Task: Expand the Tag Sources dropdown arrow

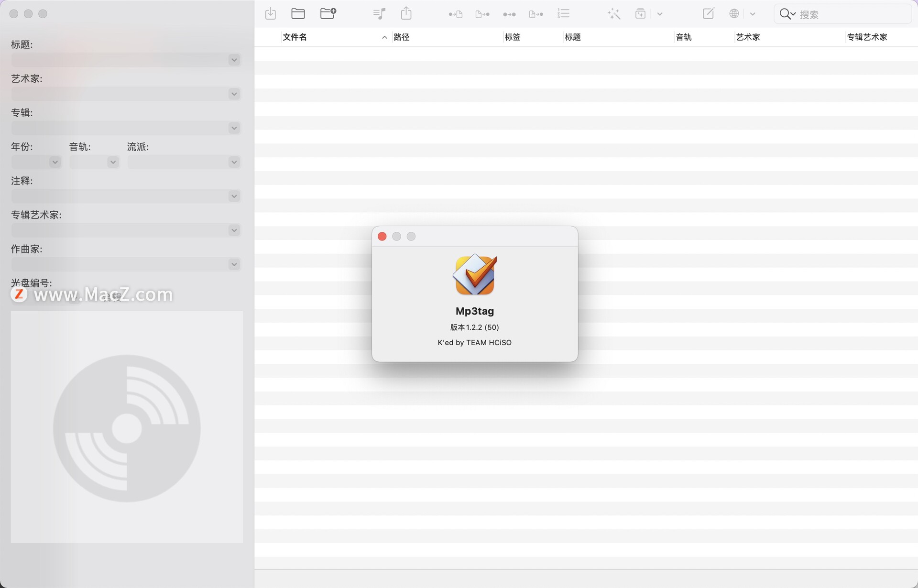Action: pos(753,14)
